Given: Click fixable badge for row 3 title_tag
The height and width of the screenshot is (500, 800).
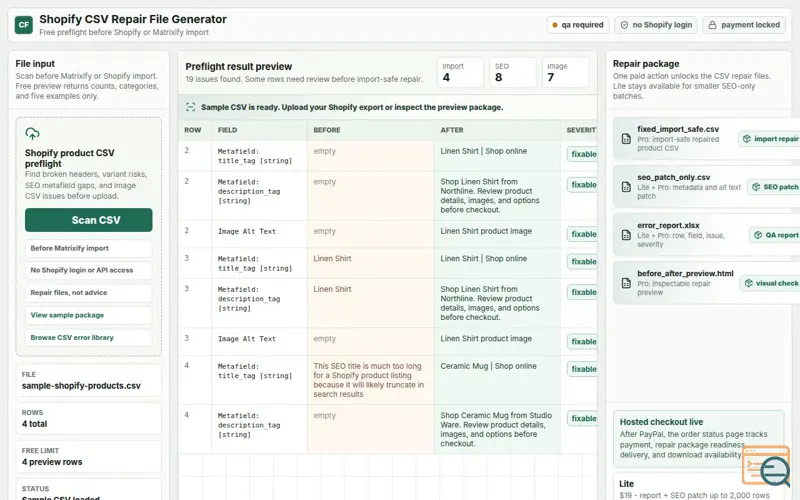Looking at the screenshot, I should coord(582,262).
